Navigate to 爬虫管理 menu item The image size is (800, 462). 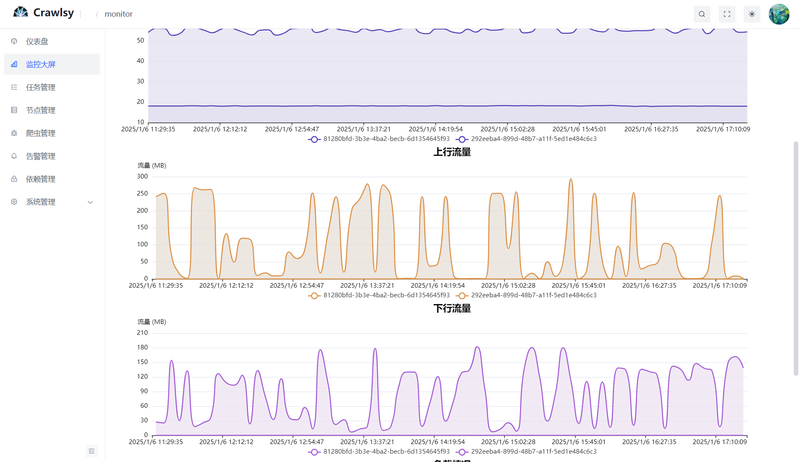pos(52,133)
